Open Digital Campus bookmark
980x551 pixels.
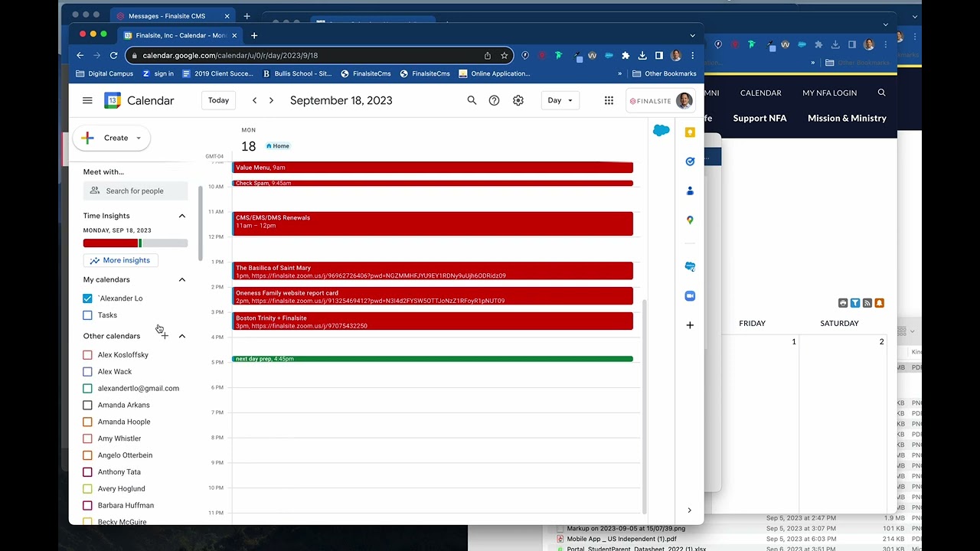(105, 73)
